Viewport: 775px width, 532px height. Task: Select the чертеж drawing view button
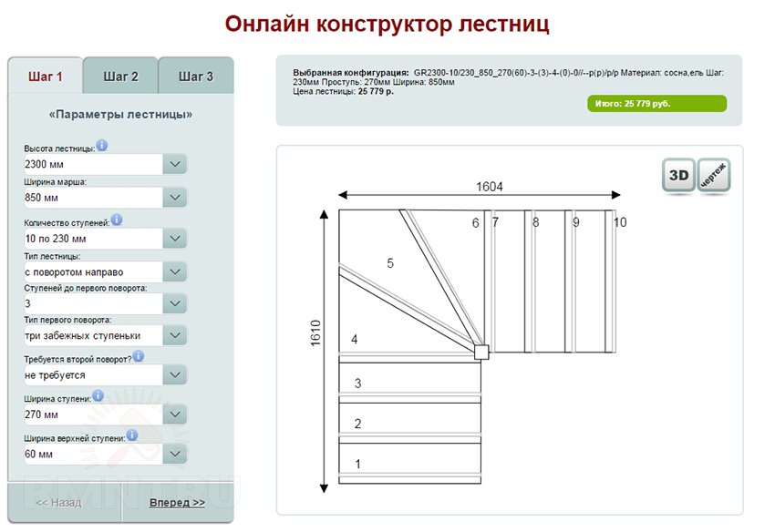[714, 176]
